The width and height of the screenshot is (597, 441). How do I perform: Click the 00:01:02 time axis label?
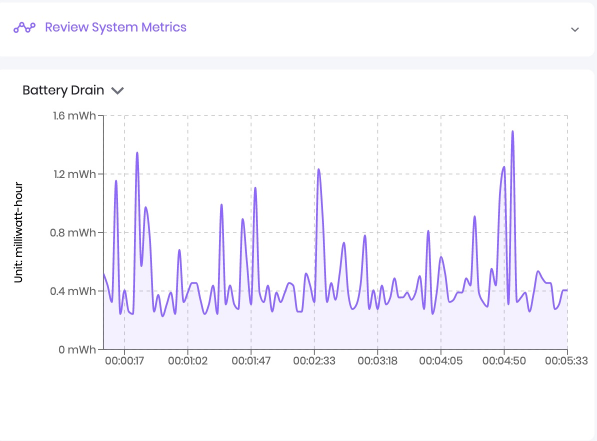(x=188, y=361)
